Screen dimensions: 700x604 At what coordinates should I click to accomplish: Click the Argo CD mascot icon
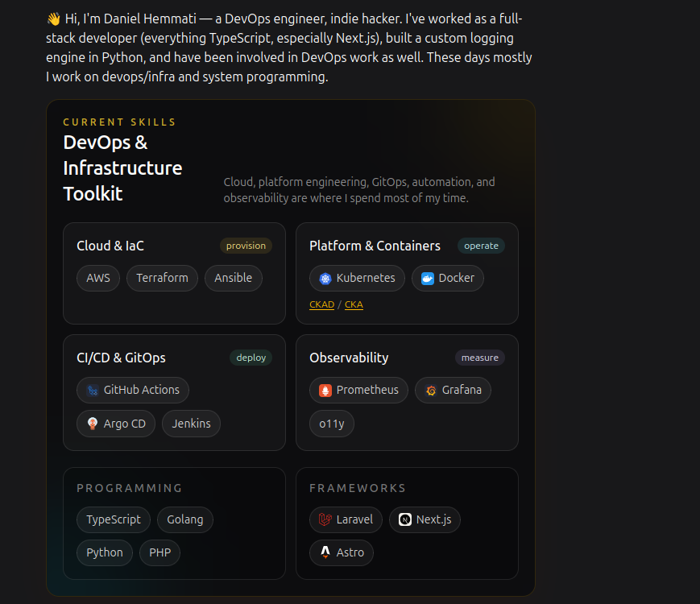point(93,424)
